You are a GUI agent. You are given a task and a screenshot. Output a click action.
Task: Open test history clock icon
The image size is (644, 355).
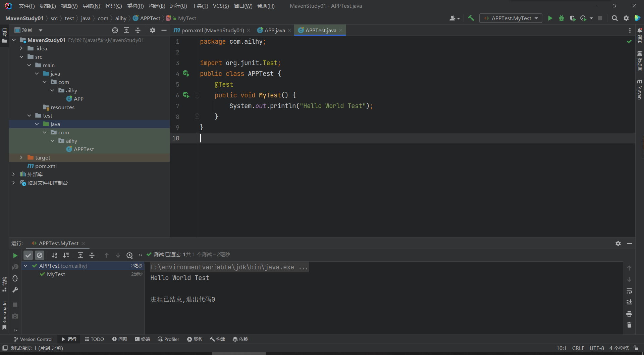click(129, 255)
